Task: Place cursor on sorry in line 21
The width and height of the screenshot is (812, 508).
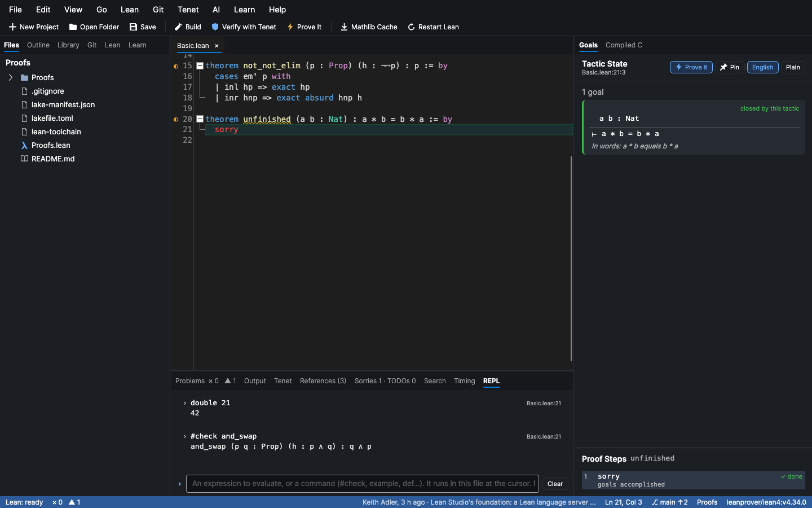Action: click(227, 130)
